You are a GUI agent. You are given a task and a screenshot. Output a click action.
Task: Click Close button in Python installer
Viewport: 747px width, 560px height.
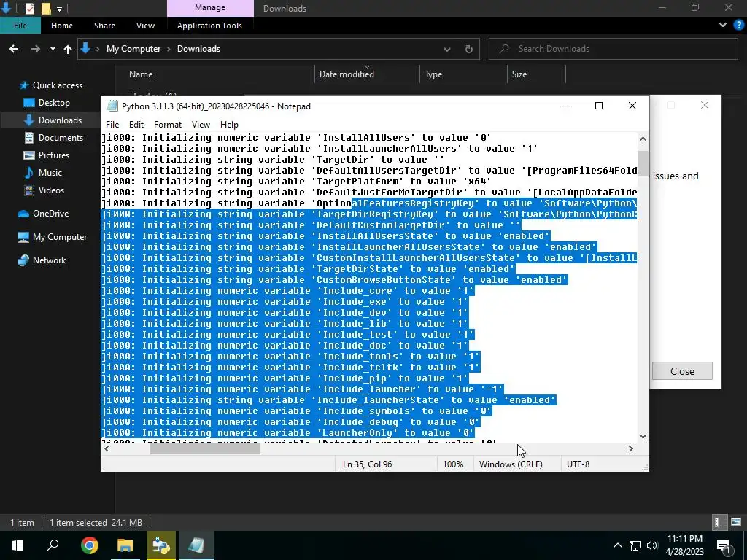coord(682,371)
